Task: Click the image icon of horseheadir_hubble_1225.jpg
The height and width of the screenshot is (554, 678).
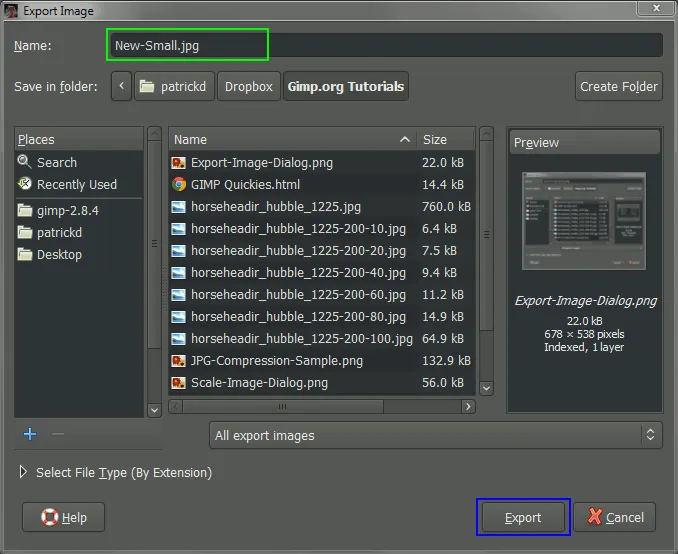Action: [x=178, y=207]
